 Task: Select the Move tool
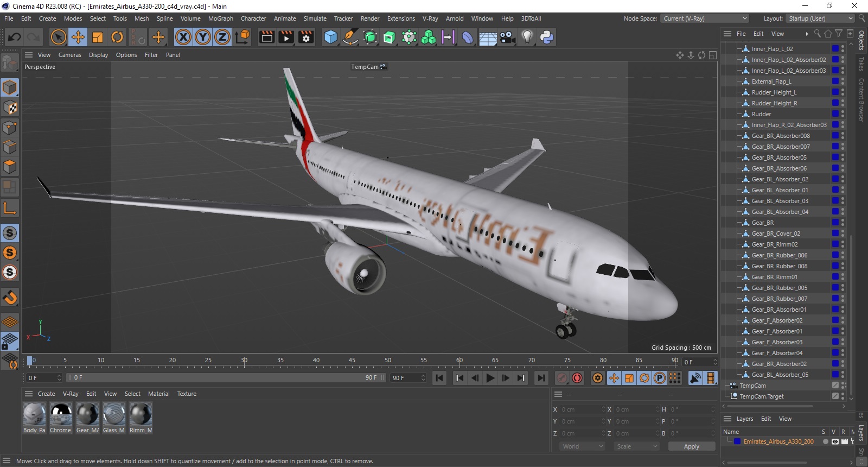pyautogui.click(x=78, y=37)
